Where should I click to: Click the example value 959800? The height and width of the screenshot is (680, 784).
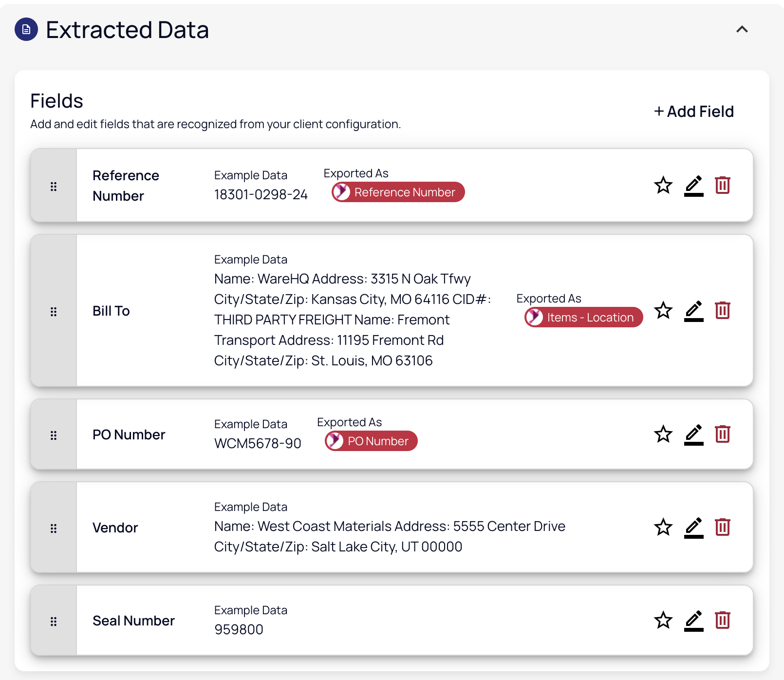[239, 629]
